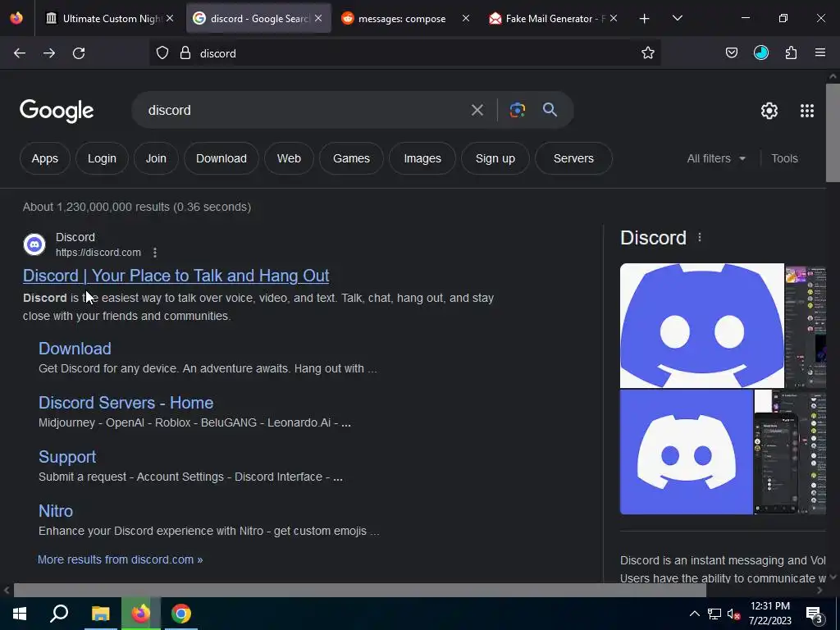The image size is (840, 630).
Task: Click the horizontal scrollbar thumb
Action: 359,591
